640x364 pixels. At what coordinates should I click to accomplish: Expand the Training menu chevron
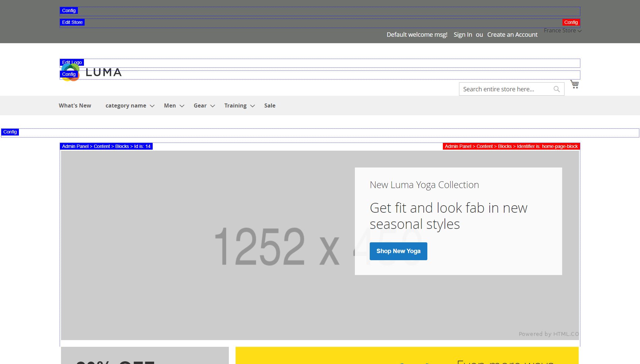(x=252, y=106)
